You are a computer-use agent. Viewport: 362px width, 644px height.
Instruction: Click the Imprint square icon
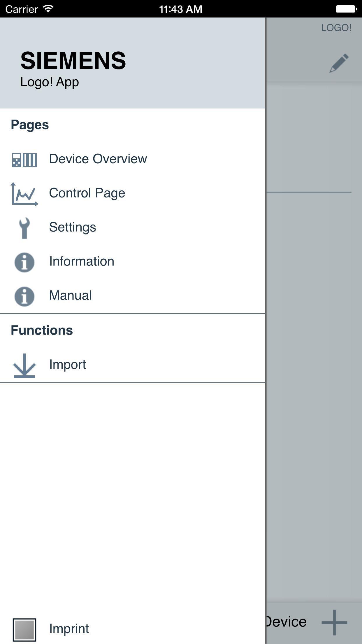24,629
